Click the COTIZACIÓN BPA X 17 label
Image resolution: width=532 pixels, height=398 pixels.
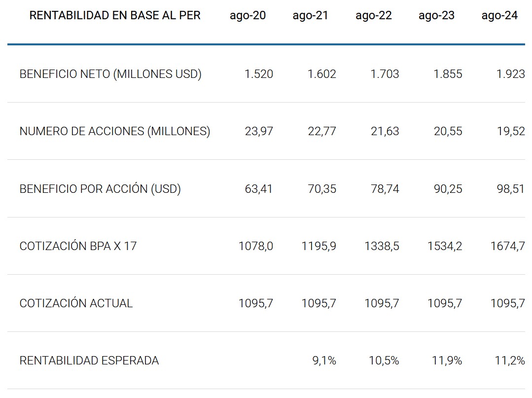pos(78,246)
